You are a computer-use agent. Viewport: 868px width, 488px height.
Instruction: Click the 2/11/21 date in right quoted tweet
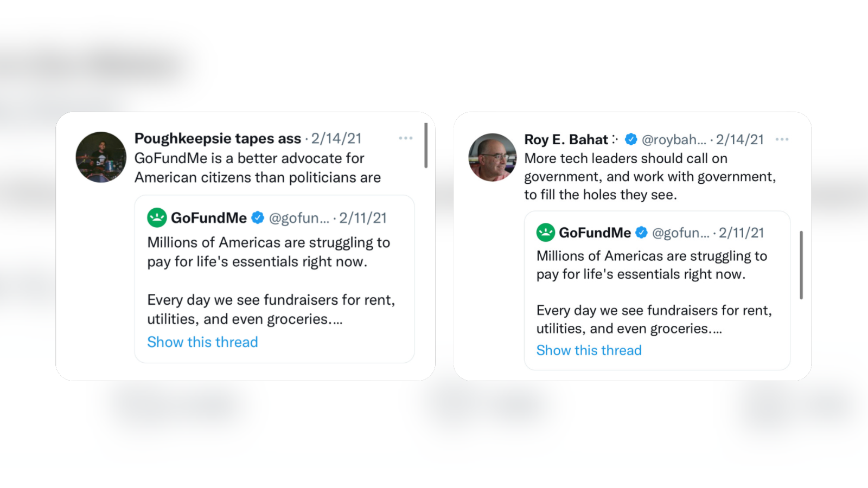[x=742, y=233]
